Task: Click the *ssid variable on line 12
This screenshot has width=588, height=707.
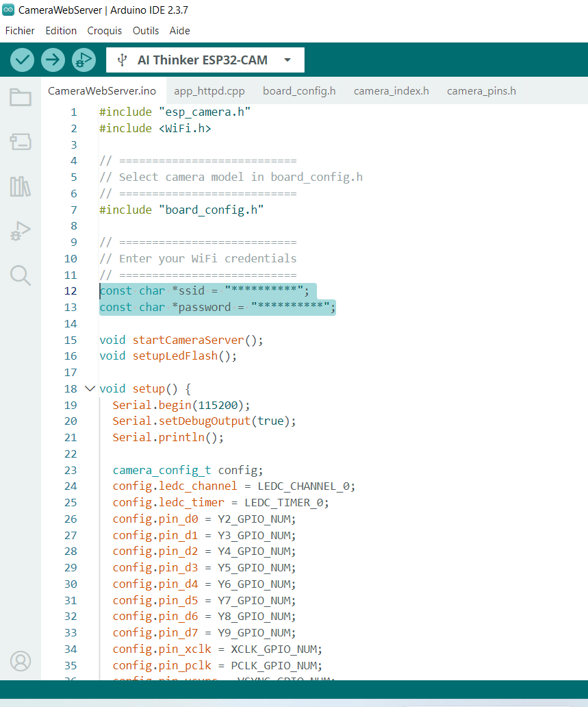Action: (188, 291)
